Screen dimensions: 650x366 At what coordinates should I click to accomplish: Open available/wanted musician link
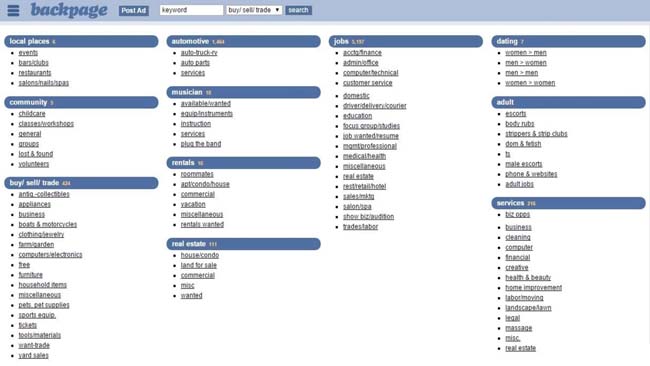(x=206, y=104)
